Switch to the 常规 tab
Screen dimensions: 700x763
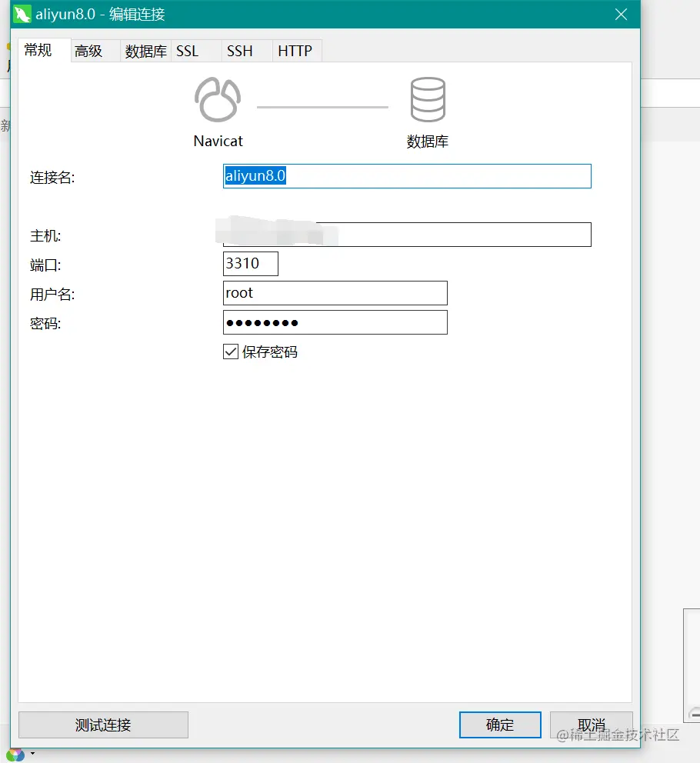coord(44,50)
